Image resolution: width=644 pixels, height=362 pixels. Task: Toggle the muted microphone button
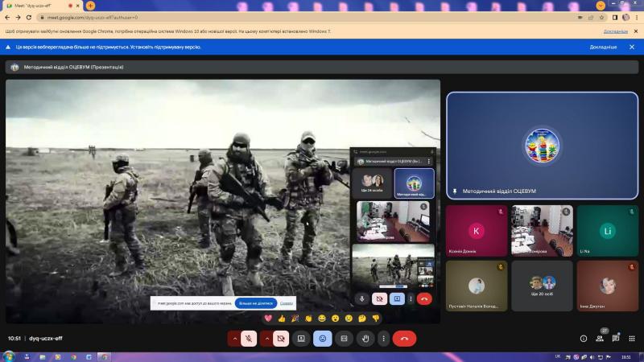[x=249, y=339]
